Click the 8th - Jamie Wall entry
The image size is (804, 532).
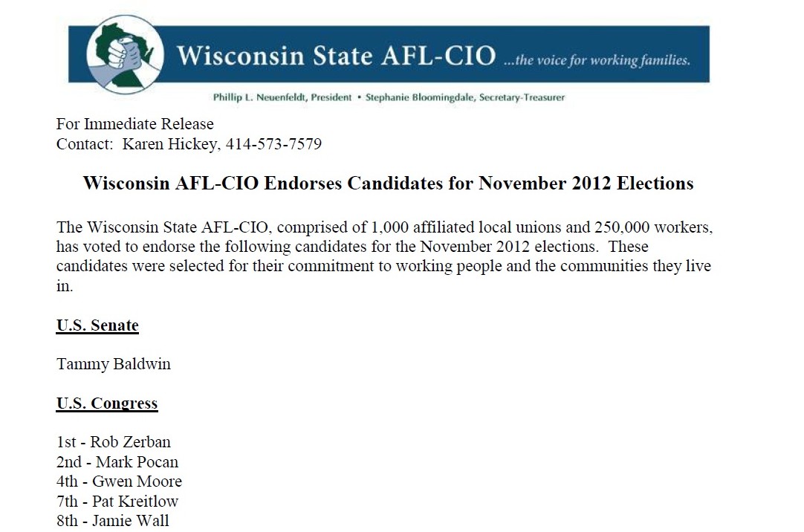click(112, 521)
